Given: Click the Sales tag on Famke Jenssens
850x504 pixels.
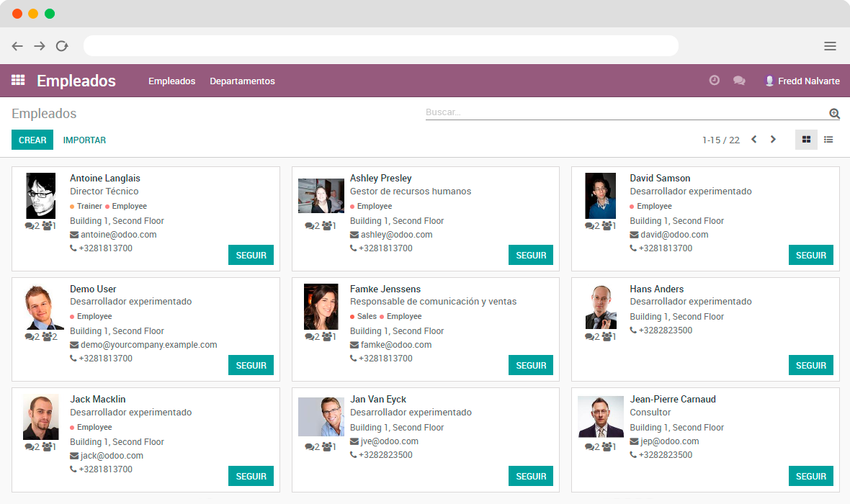Looking at the screenshot, I should coord(366,317).
